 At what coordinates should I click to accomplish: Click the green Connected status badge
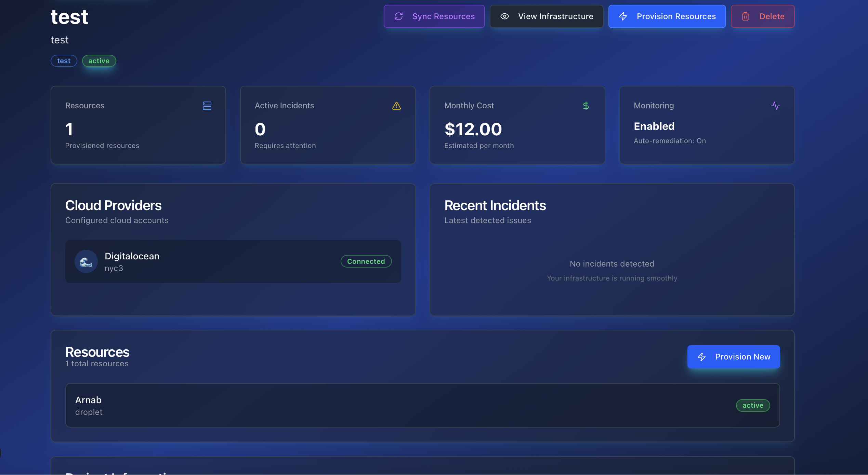(366, 261)
